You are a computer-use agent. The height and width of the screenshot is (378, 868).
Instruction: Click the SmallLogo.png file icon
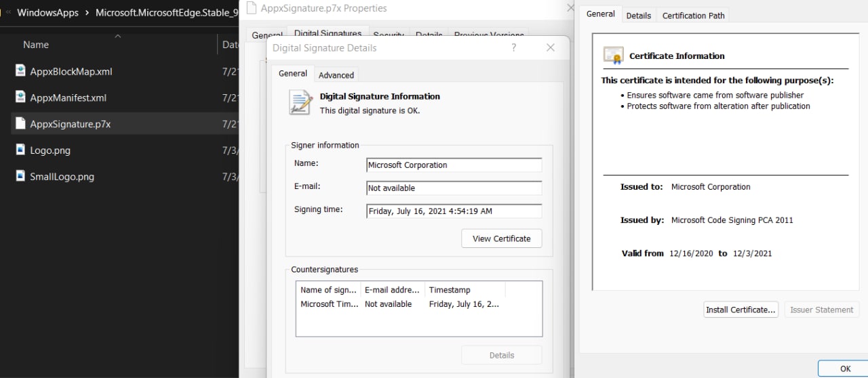[20, 176]
